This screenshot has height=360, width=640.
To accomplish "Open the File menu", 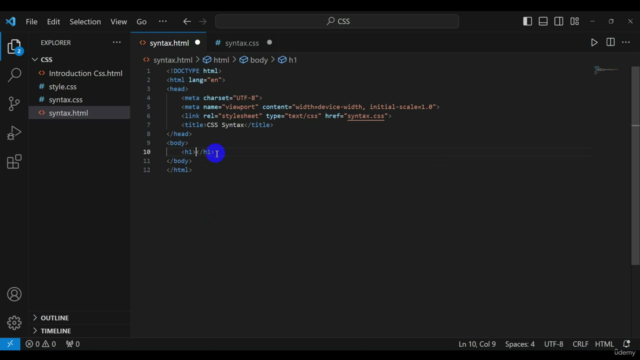I will click(x=31, y=22).
